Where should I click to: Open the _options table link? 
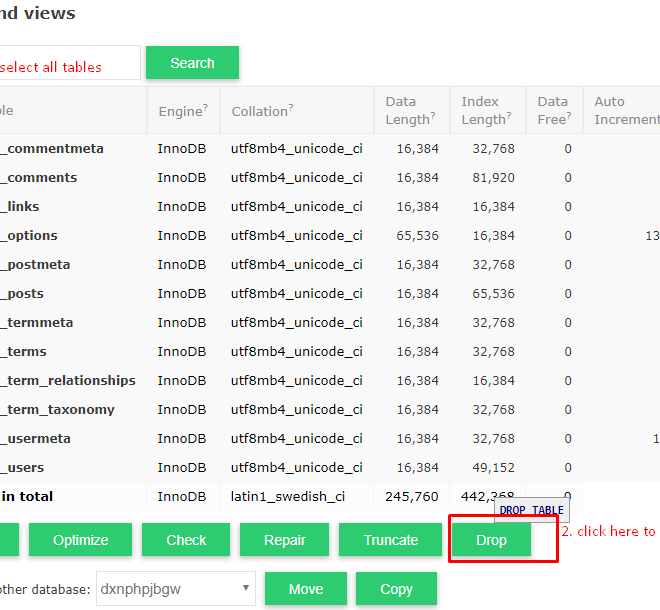[29, 235]
